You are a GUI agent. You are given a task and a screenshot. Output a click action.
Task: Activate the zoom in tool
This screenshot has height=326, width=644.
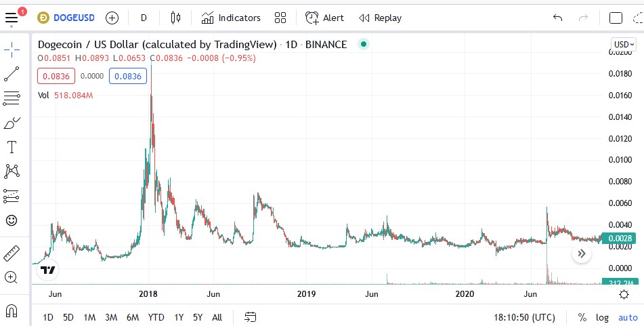tap(11, 277)
